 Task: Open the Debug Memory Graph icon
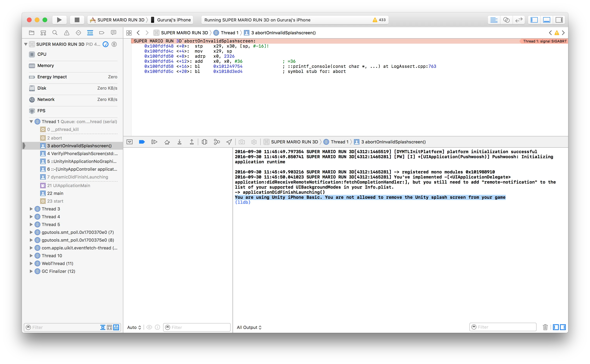[x=217, y=142]
